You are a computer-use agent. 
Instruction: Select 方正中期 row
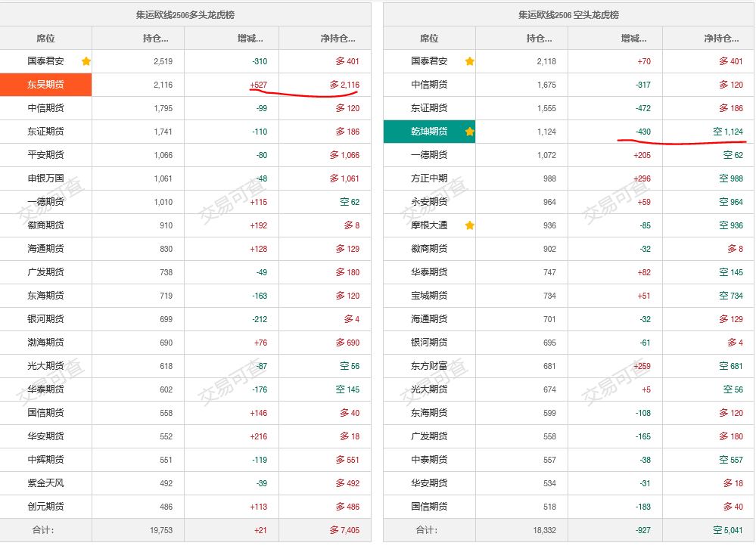pos(569,178)
